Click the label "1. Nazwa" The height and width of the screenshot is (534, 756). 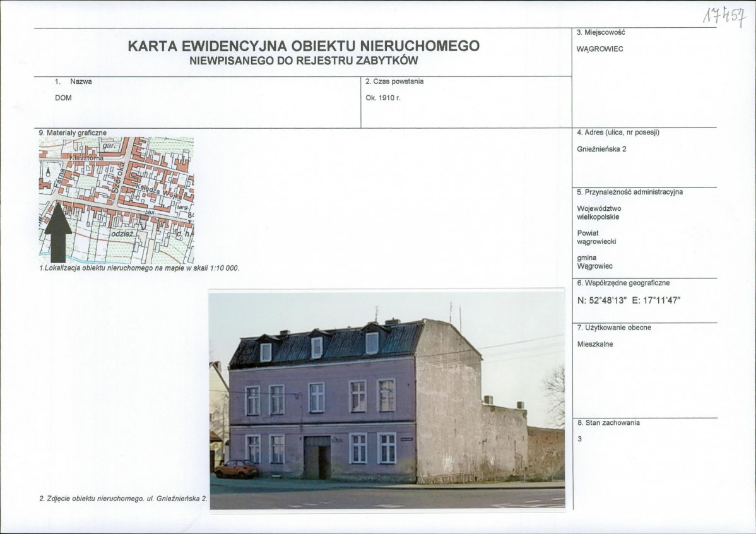pyautogui.click(x=73, y=81)
